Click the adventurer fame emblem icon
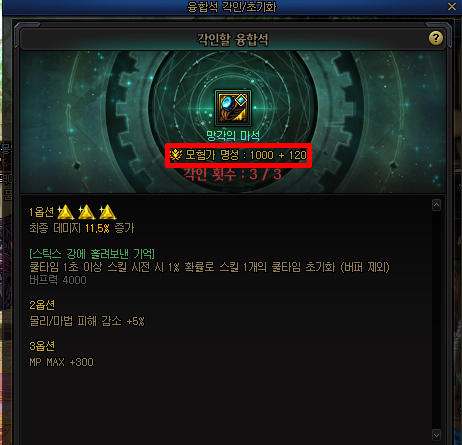The image size is (462, 445). (176, 155)
